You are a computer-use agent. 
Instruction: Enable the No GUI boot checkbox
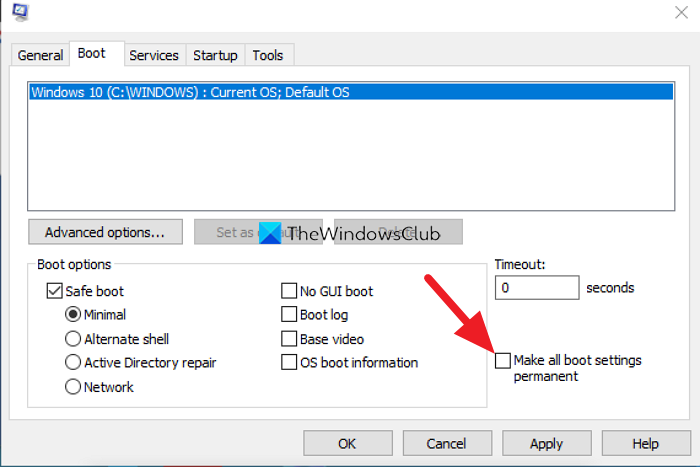[x=289, y=291]
